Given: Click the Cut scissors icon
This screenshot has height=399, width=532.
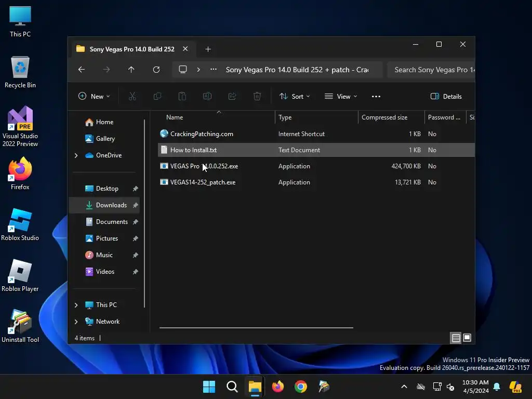Looking at the screenshot, I should 132,96.
